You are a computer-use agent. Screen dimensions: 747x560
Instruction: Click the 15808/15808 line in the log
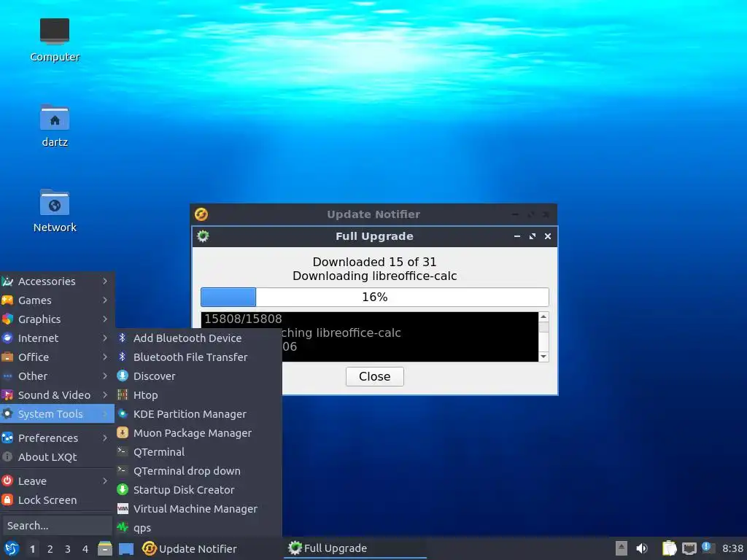tap(243, 319)
